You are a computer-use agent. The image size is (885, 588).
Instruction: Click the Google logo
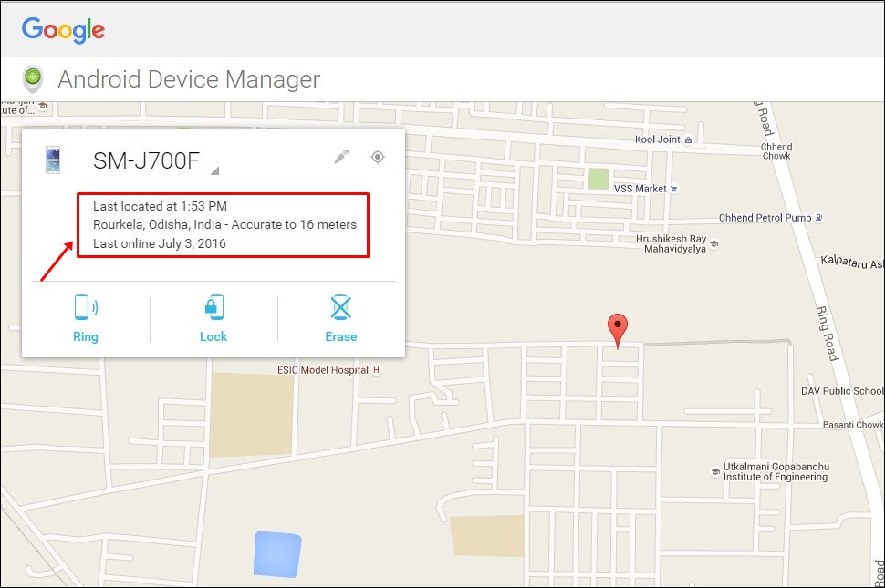click(x=63, y=30)
